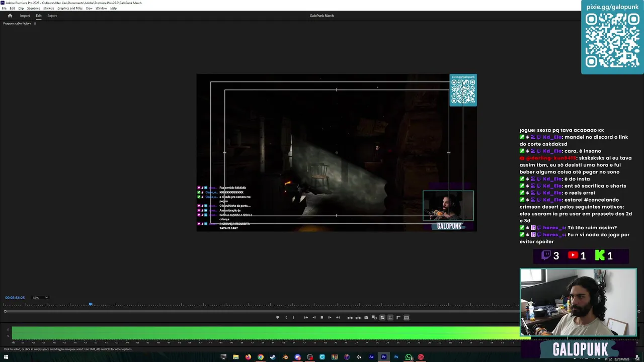Toggle the highlighted proxies button
The width and height of the screenshot is (644, 362).
coord(382,317)
